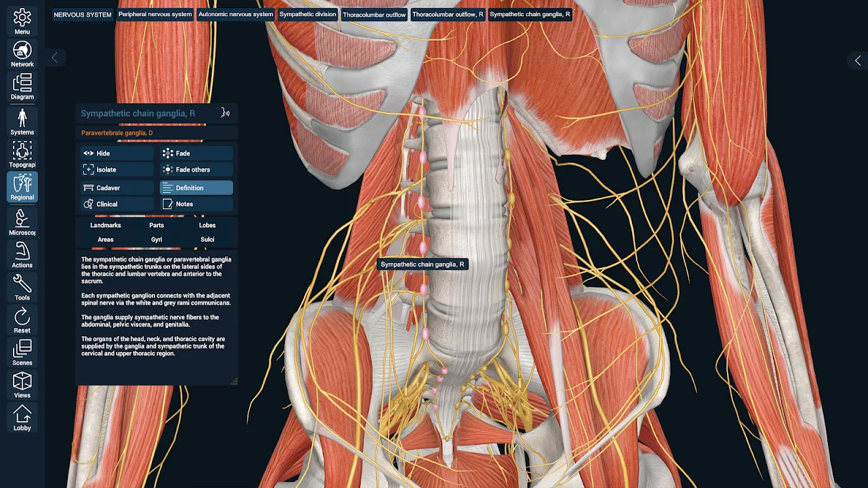Play audio pronunciation of structure name
The width and height of the screenshot is (868, 488).
point(226,113)
